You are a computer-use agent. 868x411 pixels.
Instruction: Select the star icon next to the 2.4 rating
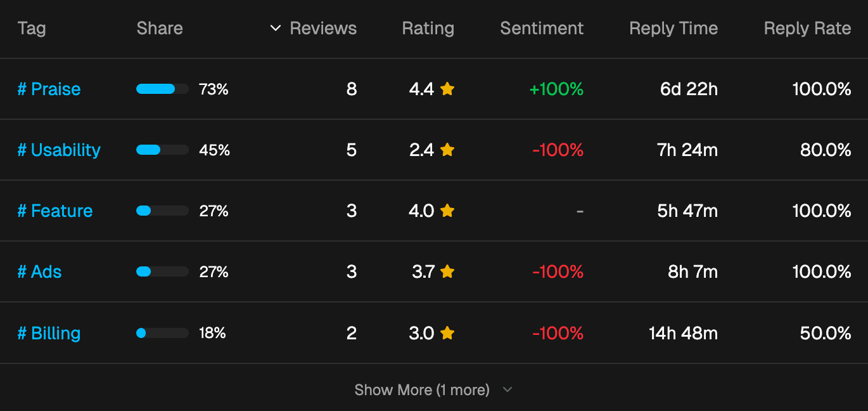(447, 150)
